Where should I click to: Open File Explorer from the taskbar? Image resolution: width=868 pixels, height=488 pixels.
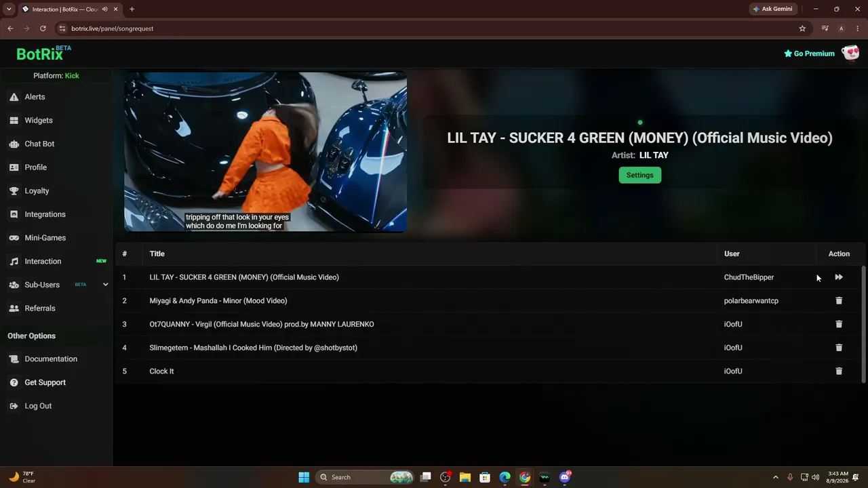pyautogui.click(x=465, y=477)
